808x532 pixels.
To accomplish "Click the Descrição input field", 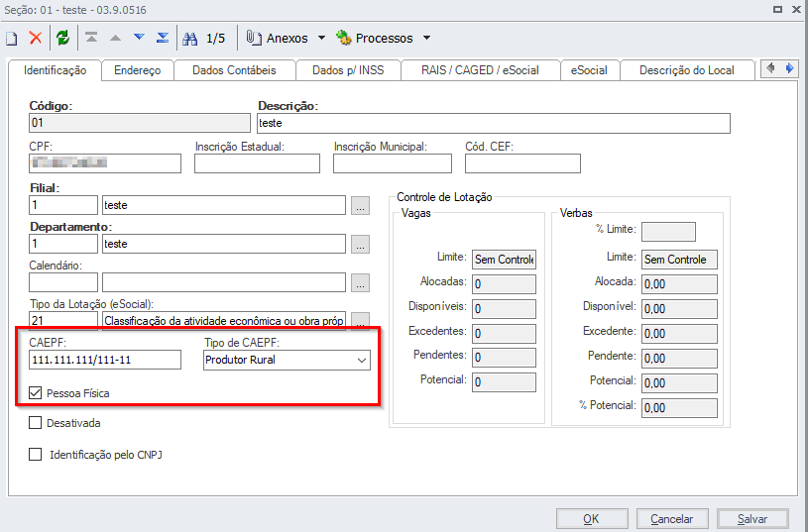I will click(494, 123).
